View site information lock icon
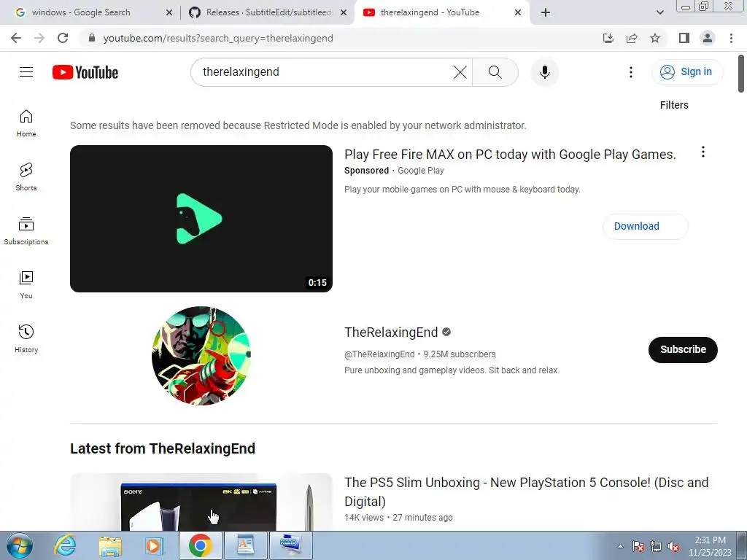The image size is (747, 560). (x=92, y=38)
